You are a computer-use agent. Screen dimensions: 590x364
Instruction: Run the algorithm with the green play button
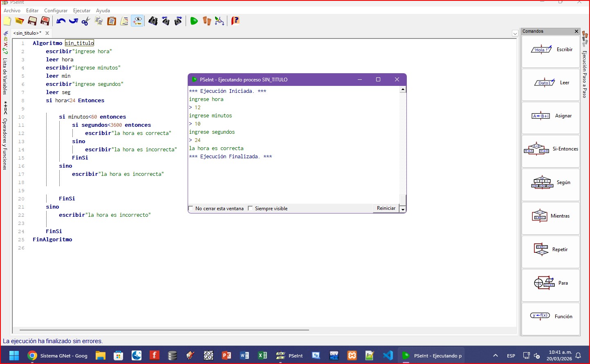coord(194,21)
